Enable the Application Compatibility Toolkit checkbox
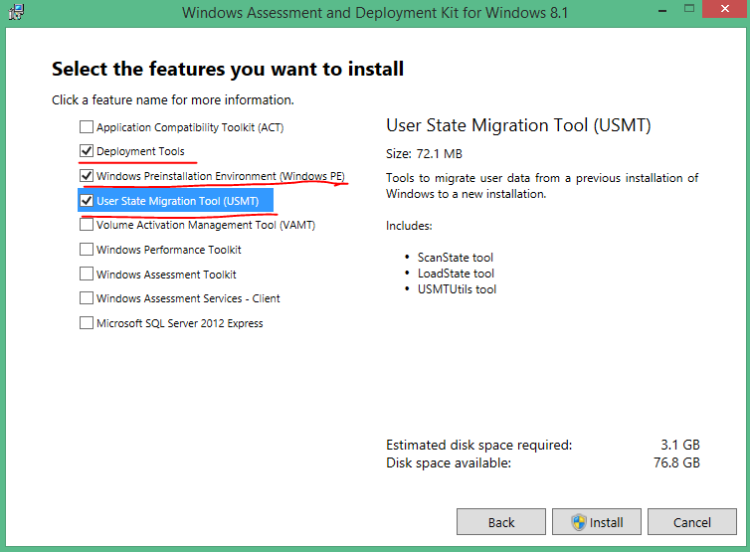 coord(86,128)
